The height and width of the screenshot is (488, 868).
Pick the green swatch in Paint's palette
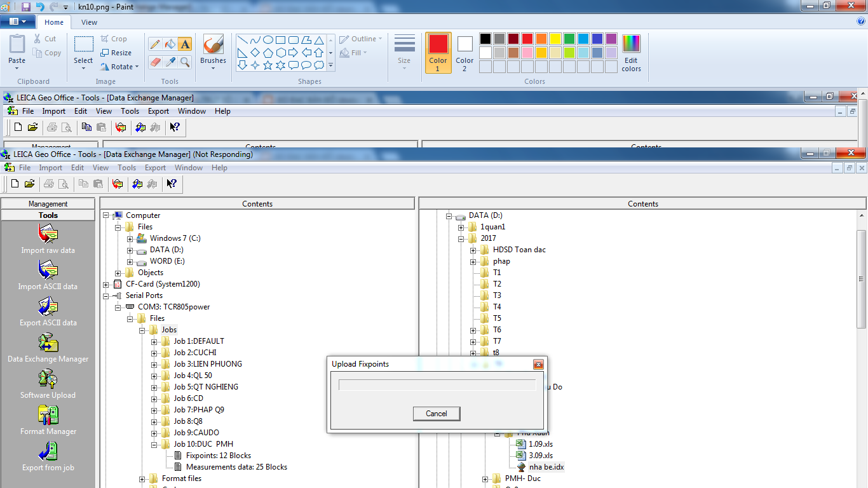(x=569, y=39)
